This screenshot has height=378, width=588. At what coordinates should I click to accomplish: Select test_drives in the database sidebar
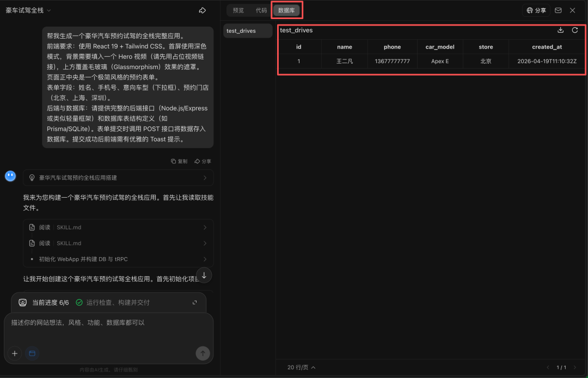(247, 31)
